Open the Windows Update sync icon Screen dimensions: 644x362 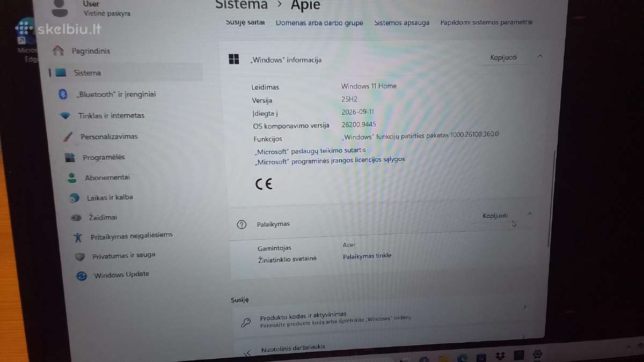[82, 276]
